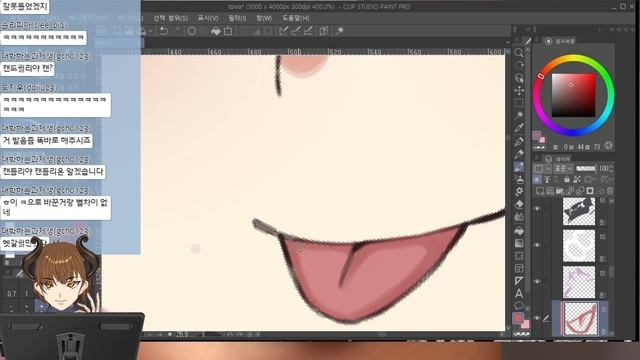
Task: Select the Airbrush tool
Action: tap(519, 179)
